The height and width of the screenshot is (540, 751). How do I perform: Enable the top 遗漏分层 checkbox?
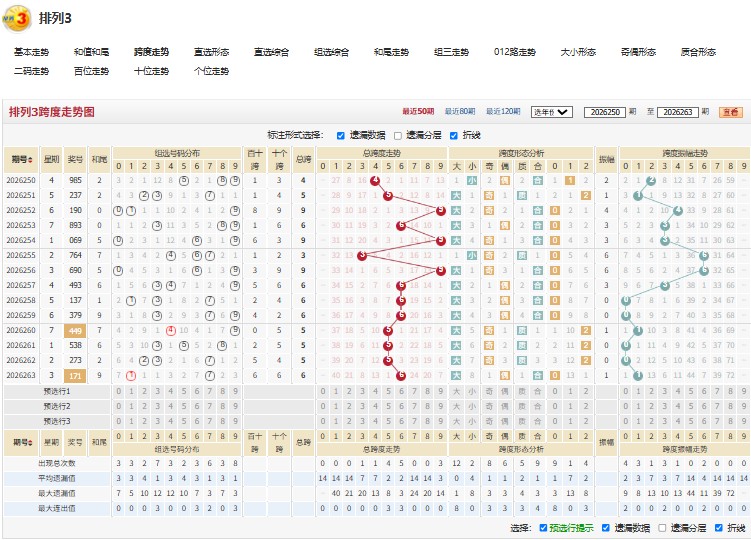[398, 136]
